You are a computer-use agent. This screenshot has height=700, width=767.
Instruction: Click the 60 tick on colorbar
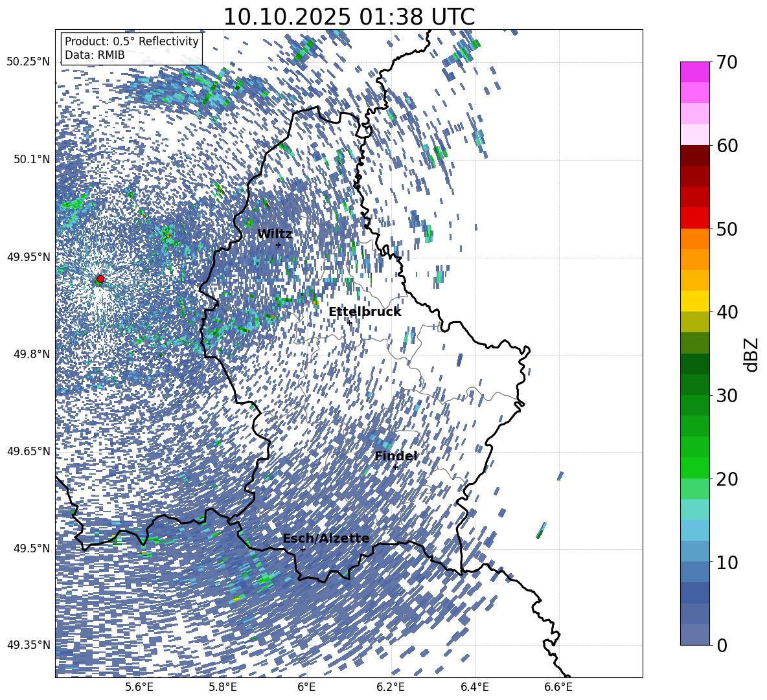click(x=727, y=146)
